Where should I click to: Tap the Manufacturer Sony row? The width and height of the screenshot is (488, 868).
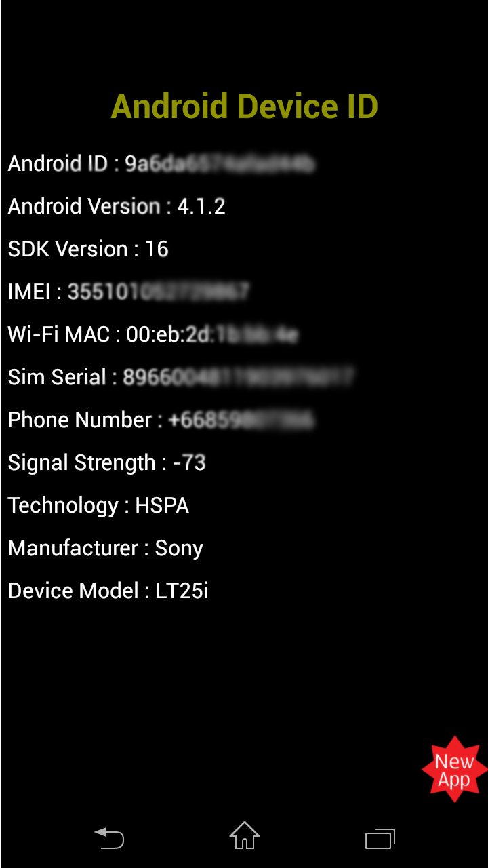(x=106, y=548)
